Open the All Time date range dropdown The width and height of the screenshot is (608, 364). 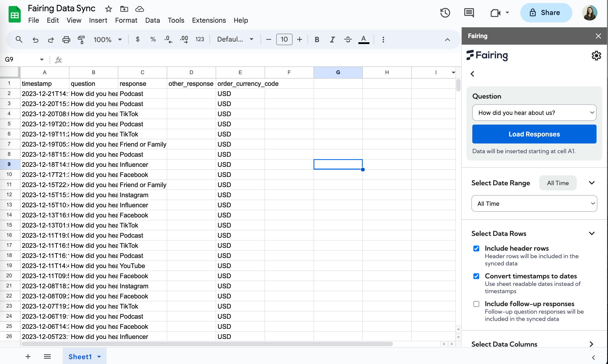point(534,203)
